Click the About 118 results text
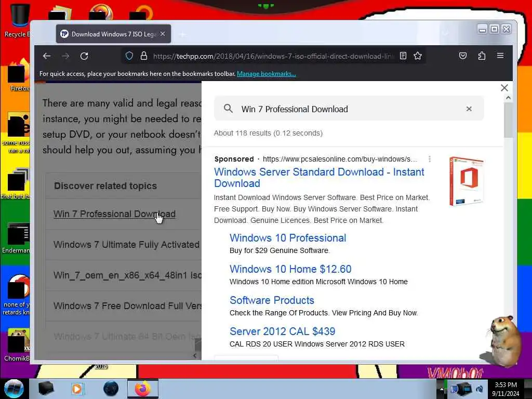 [268, 133]
